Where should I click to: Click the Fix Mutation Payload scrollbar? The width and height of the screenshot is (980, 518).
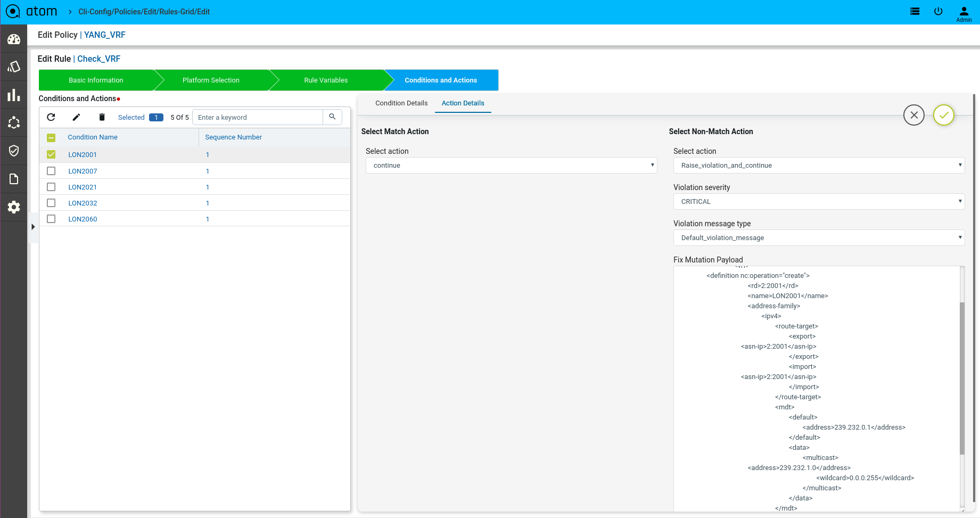point(962,378)
